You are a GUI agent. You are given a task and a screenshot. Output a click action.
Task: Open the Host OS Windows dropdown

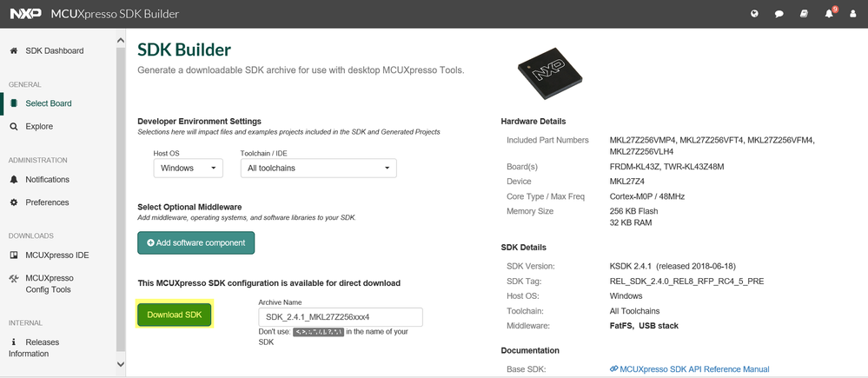tap(189, 169)
